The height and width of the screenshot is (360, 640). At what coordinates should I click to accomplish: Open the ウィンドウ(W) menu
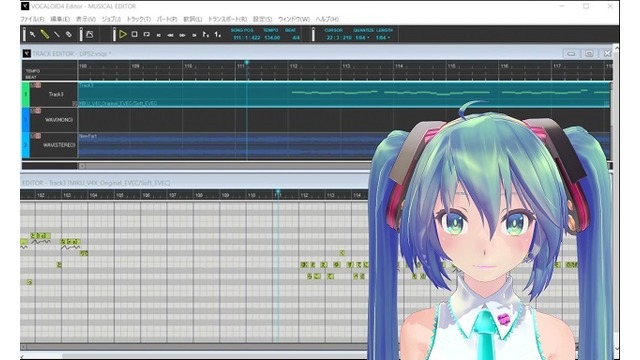(x=294, y=19)
